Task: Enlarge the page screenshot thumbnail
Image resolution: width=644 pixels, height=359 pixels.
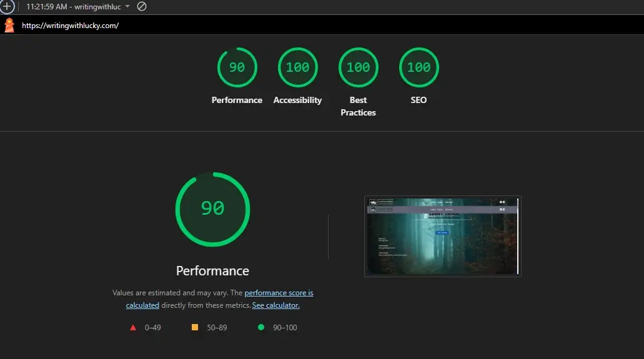Action: coord(442,236)
